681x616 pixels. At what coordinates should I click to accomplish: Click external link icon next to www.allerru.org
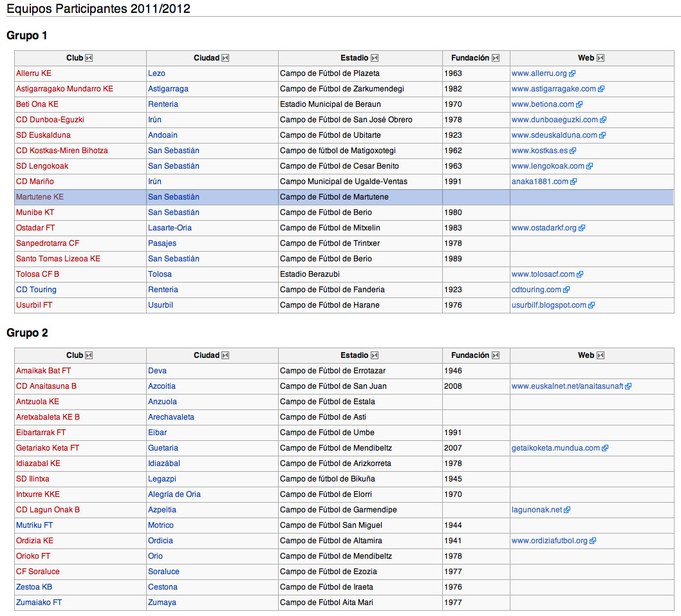pos(572,74)
